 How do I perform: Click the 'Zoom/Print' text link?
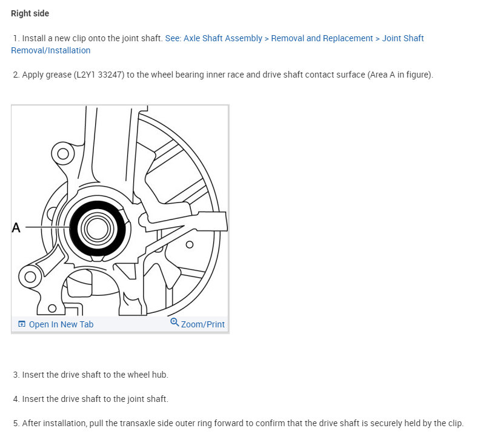coord(203,324)
